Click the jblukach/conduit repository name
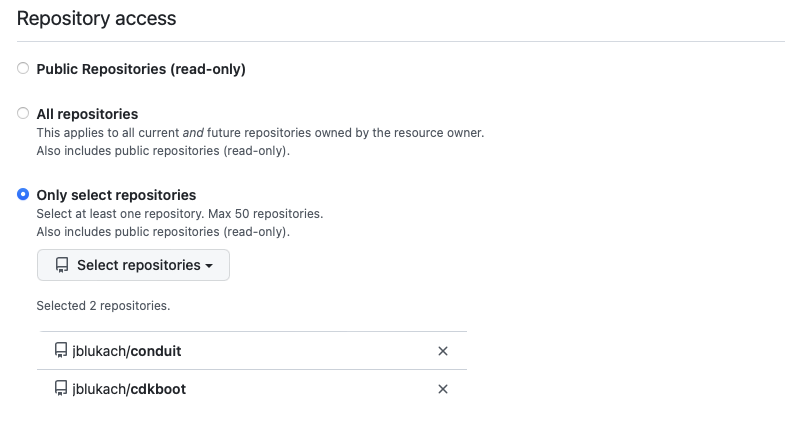This screenshot has height=427, width=796. click(127, 351)
